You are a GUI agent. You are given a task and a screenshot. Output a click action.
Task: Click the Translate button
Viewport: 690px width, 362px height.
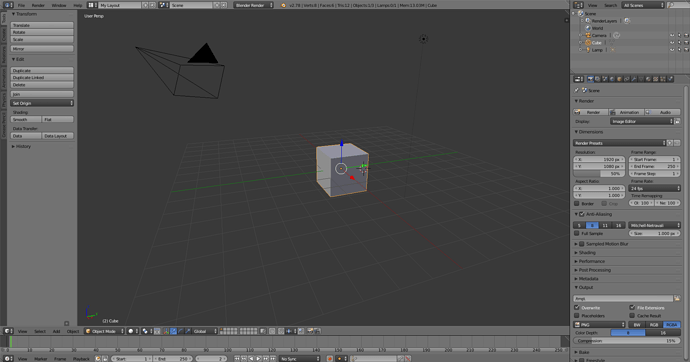coord(42,25)
